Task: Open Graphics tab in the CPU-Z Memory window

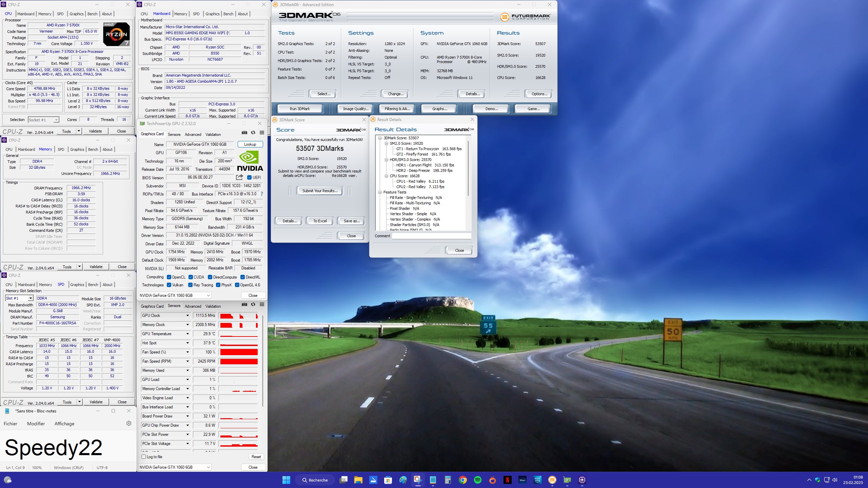Action: coord(77,149)
